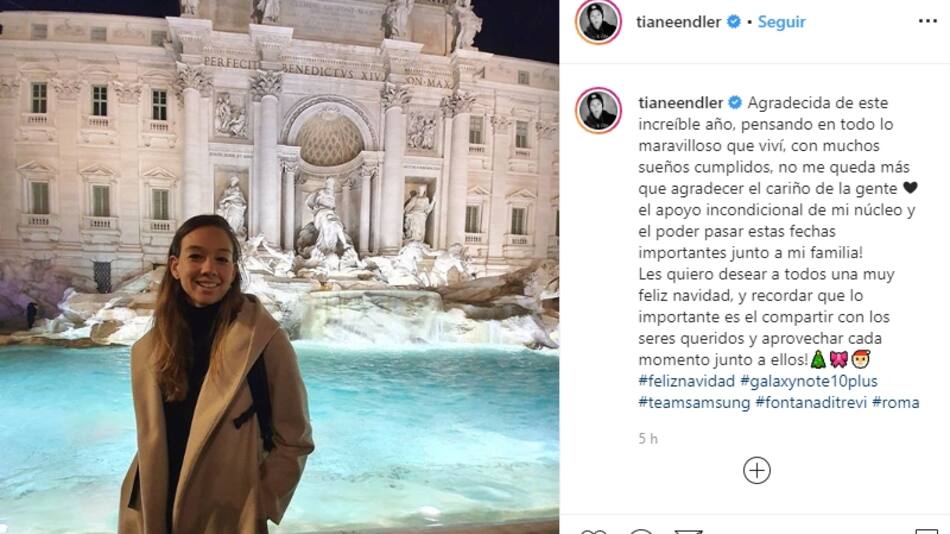Open the profile avatar in the post header
950x534 pixels.
(599, 22)
